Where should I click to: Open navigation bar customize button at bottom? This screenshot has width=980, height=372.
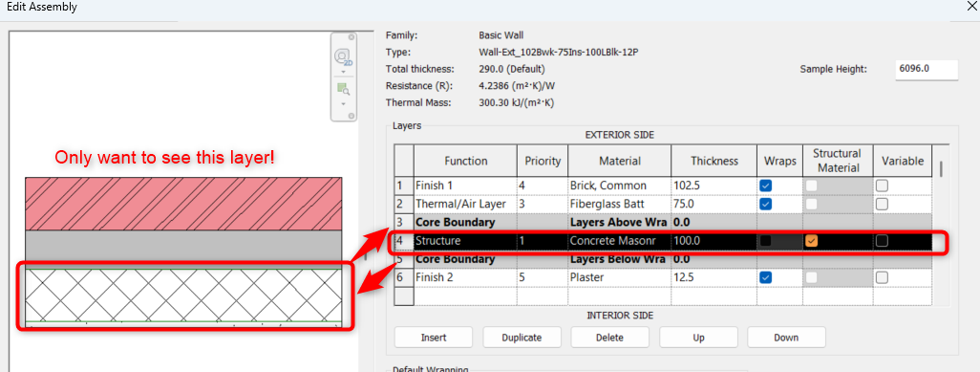[x=352, y=115]
